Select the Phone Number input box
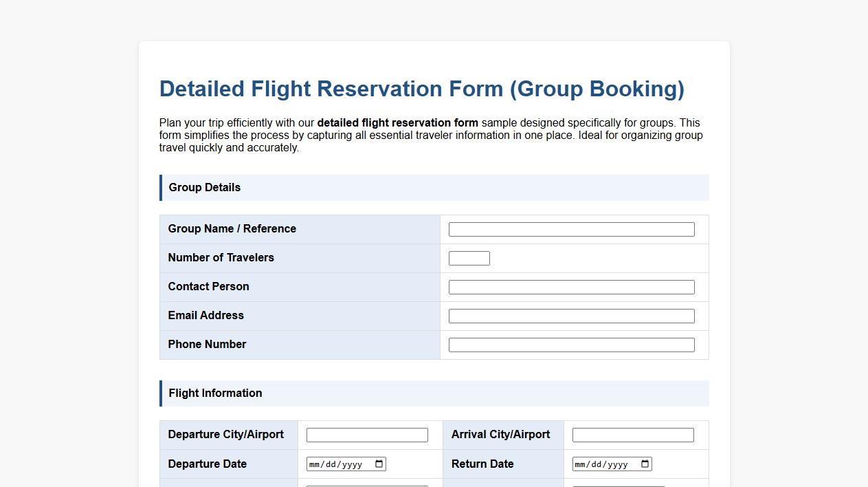The image size is (868, 487). tap(570, 344)
